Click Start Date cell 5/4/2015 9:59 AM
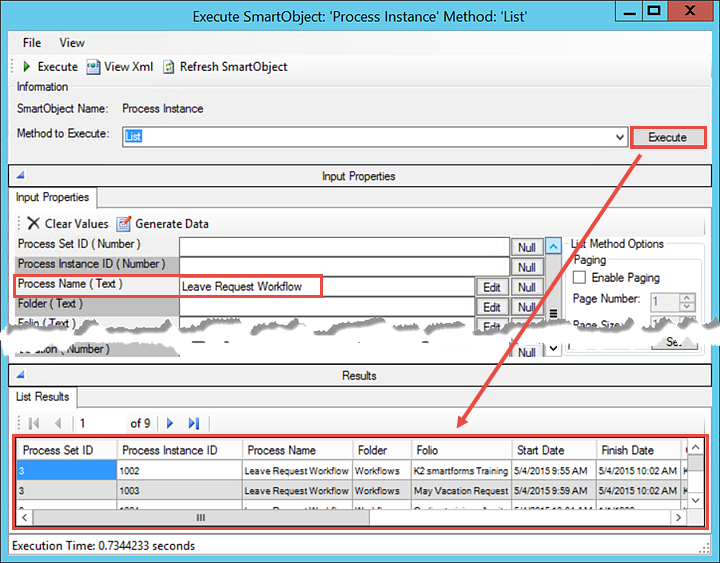 tap(554, 491)
